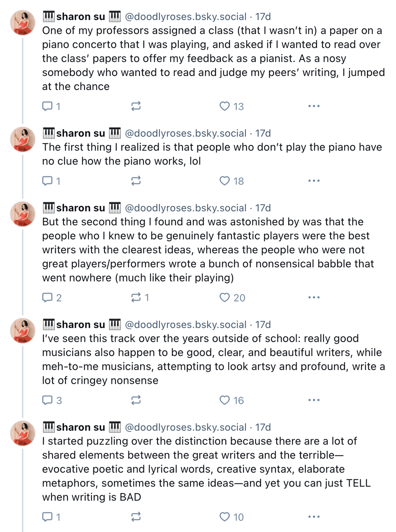Like the post with 18 likes

(224, 181)
